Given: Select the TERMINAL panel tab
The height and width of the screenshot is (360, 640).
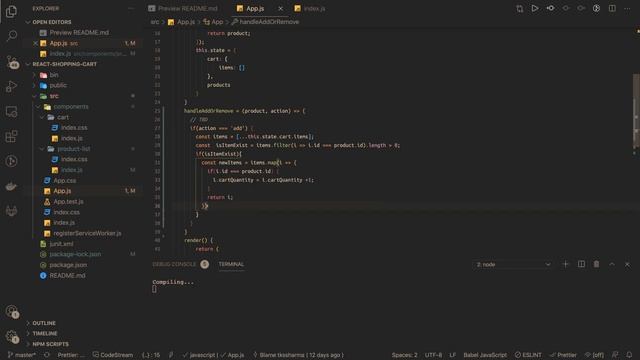Looking at the screenshot, I should point(231,264).
